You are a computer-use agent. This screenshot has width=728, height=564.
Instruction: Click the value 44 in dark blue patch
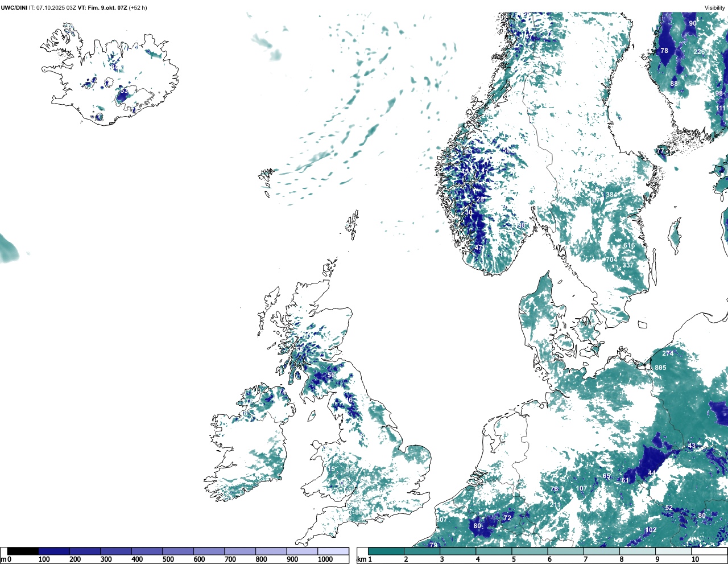click(x=652, y=473)
